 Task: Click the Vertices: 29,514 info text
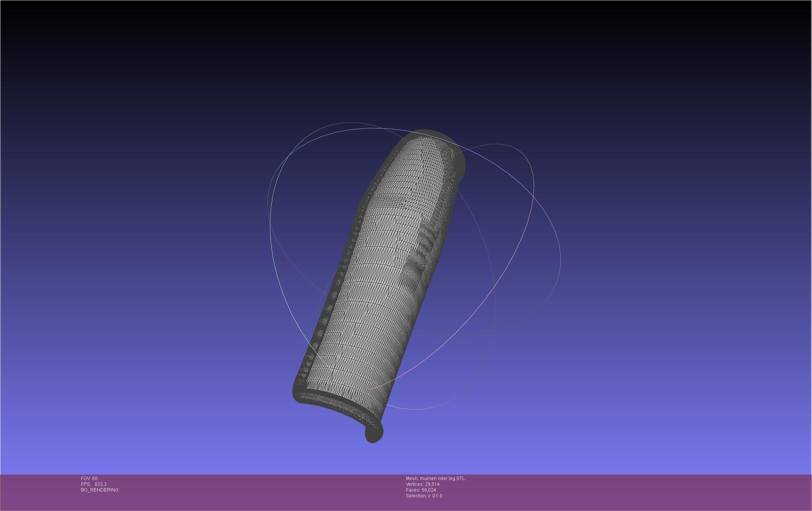(x=423, y=484)
